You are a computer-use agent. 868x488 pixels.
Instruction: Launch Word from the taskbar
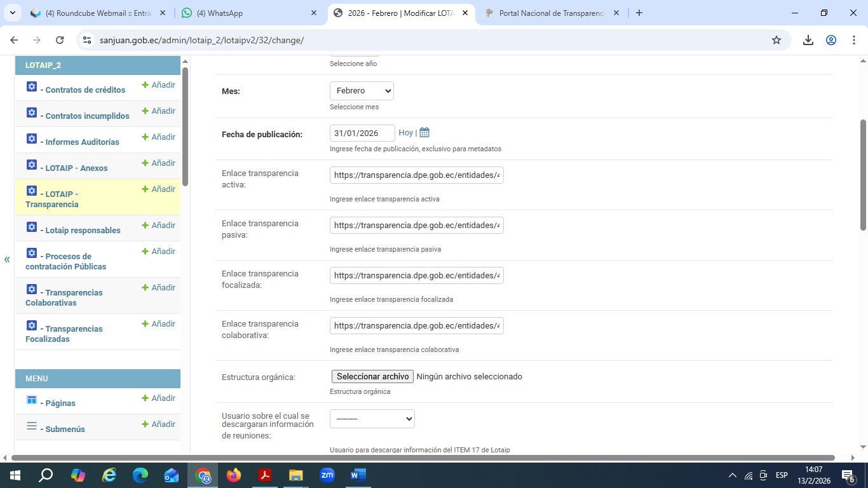[358, 475]
